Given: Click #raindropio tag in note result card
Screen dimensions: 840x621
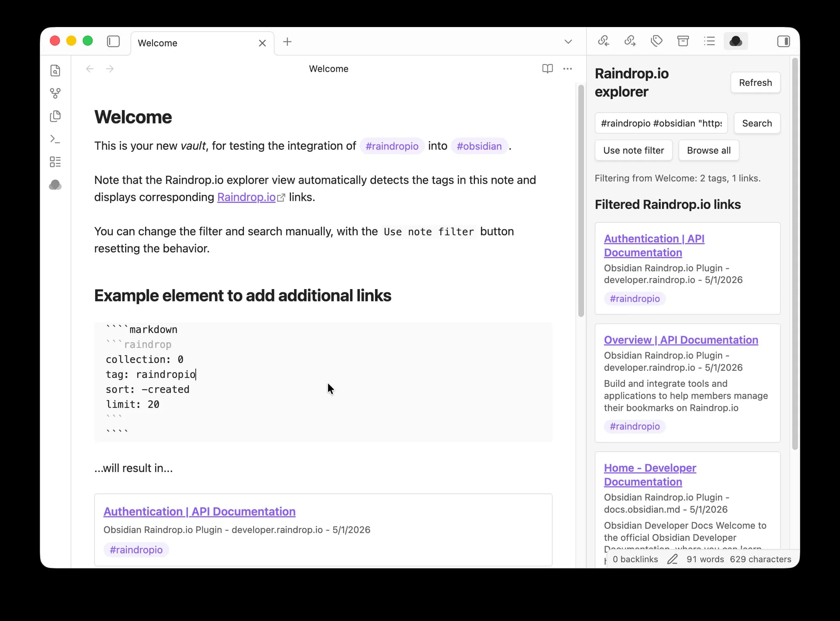Looking at the screenshot, I should 136,550.
